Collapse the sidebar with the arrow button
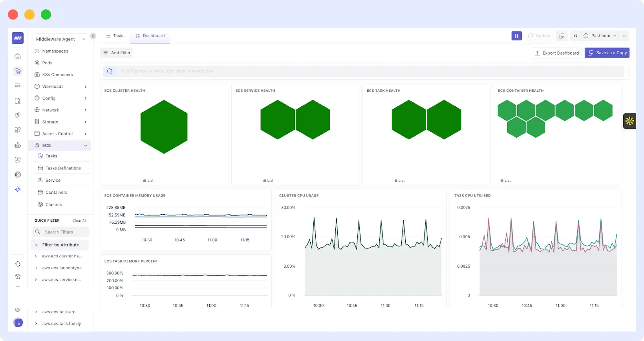 [93, 36]
